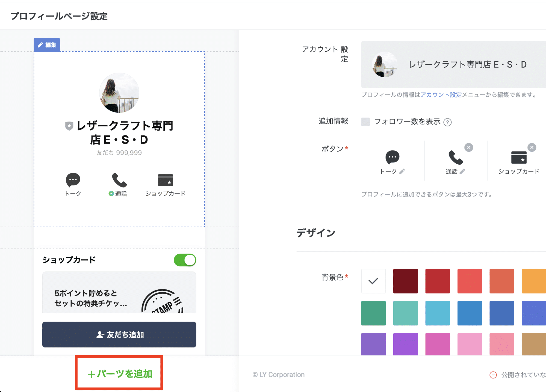Click the shop card icon in preview
The height and width of the screenshot is (392, 546).
tap(165, 180)
